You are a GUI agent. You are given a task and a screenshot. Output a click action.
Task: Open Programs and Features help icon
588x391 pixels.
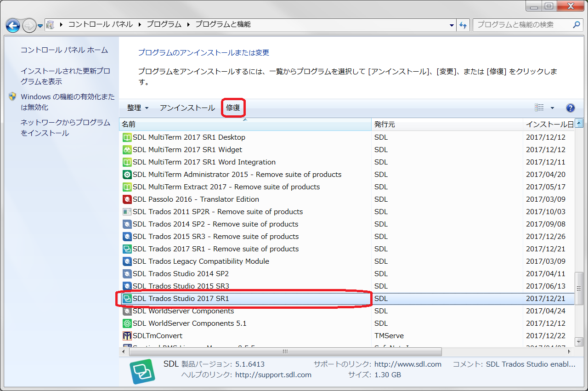pyautogui.click(x=571, y=108)
